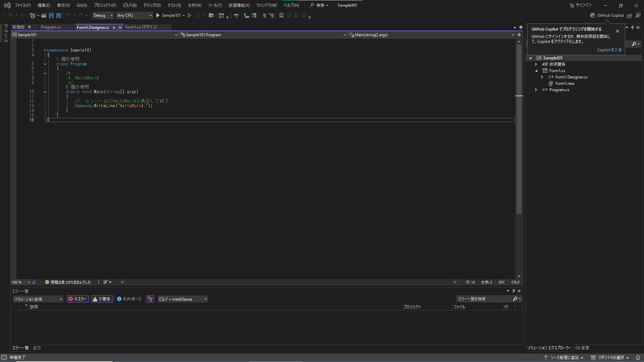The image size is (644, 362).
Task: Click the spell checker abc icon
Action: click(236, 15)
